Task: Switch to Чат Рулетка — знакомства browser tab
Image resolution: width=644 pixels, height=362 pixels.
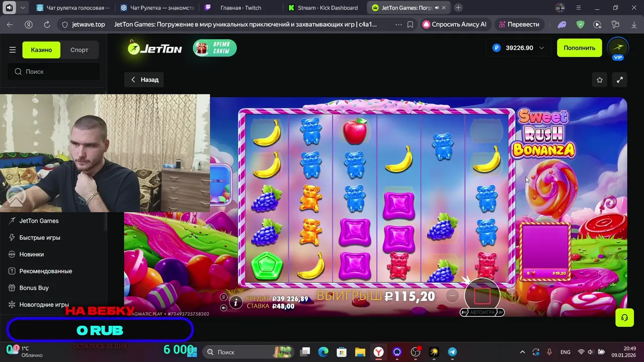Action: 157,8
